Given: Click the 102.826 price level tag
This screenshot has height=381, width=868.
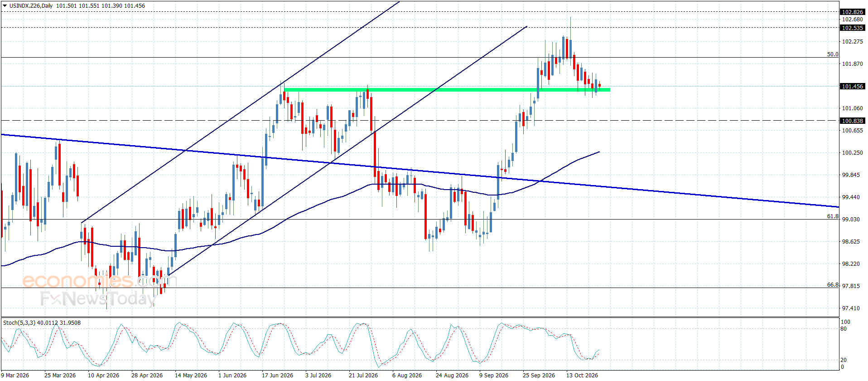Looking at the screenshot, I should pos(852,12).
